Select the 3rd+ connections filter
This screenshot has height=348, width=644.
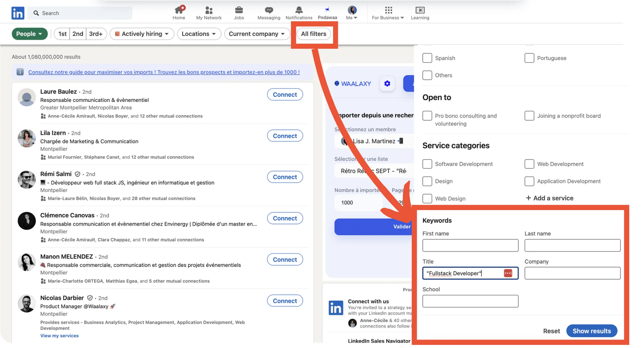point(96,34)
